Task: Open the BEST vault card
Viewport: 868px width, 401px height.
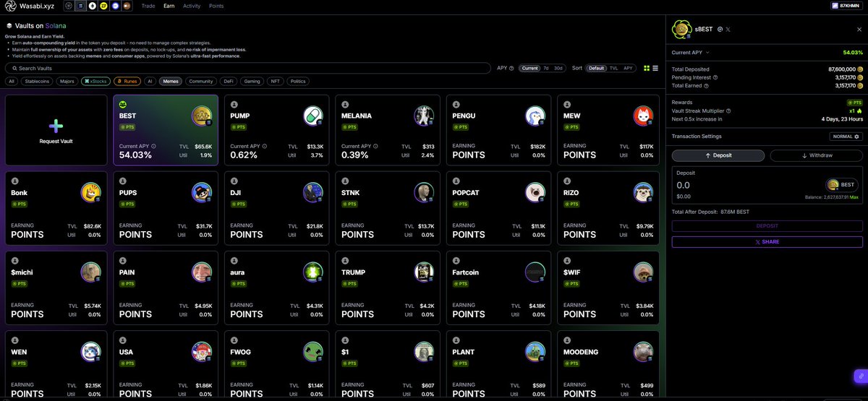Action: coord(166,130)
